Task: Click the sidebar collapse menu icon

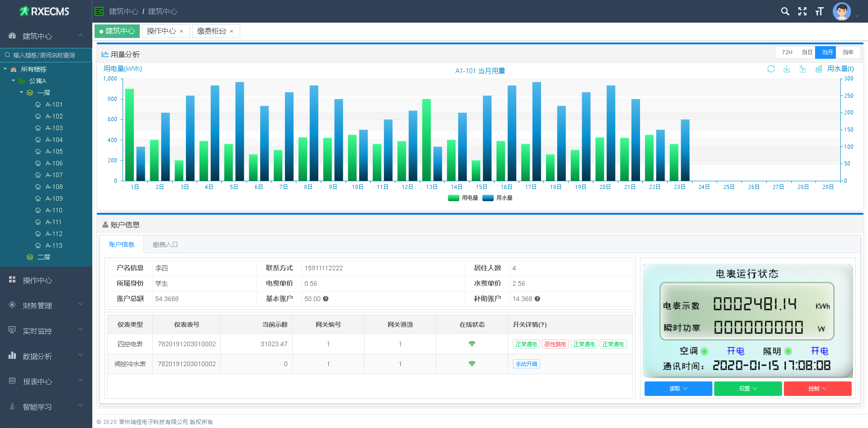Action: click(99, 11)
